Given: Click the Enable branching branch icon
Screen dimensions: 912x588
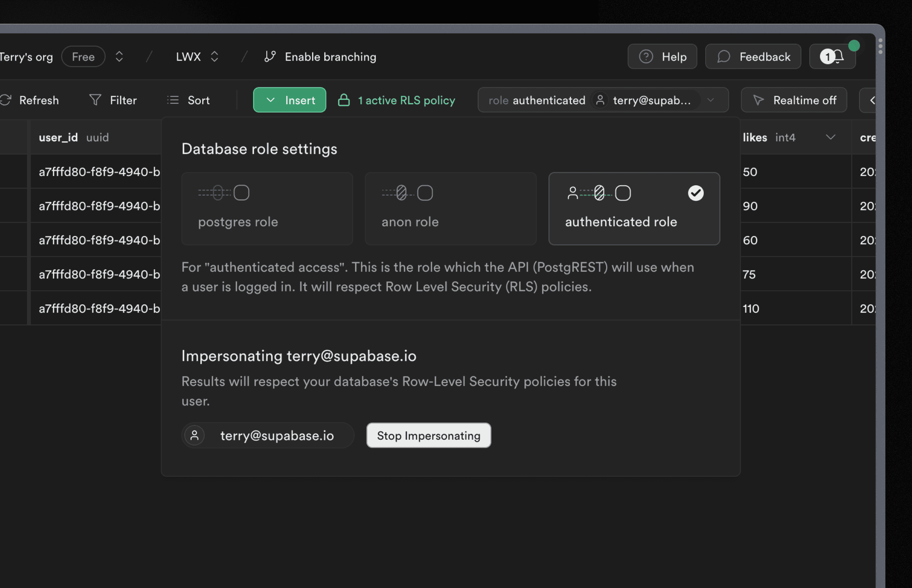Looking at the screenshot, I should [270, 57].
